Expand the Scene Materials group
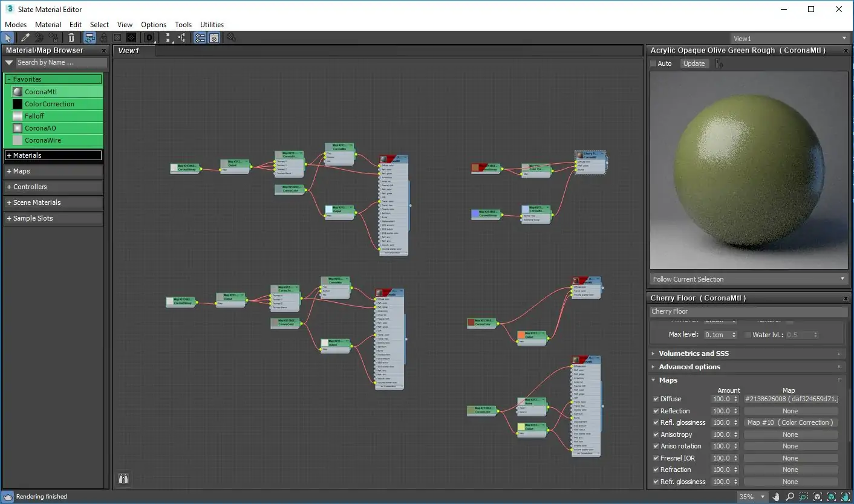 click(37, 202)
